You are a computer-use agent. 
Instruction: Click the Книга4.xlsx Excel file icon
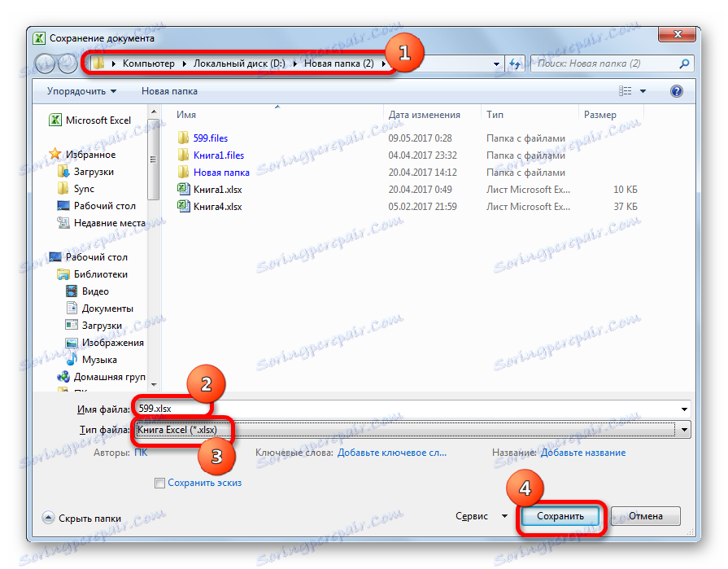183,206
